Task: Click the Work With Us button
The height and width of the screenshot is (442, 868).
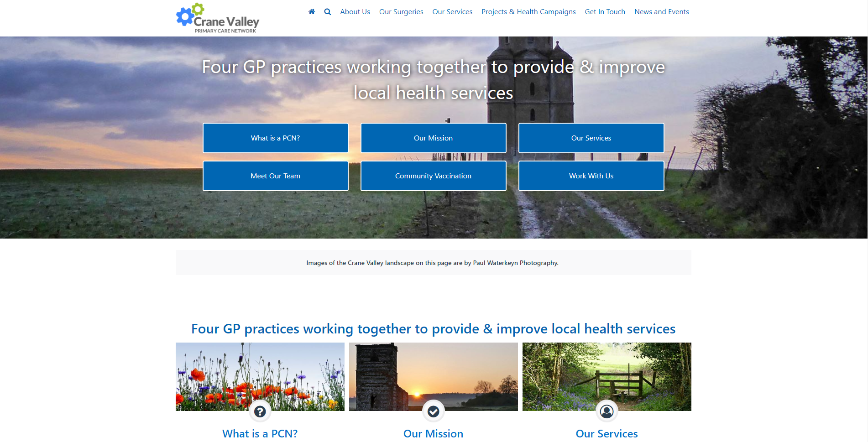Action: click(591, 176)
